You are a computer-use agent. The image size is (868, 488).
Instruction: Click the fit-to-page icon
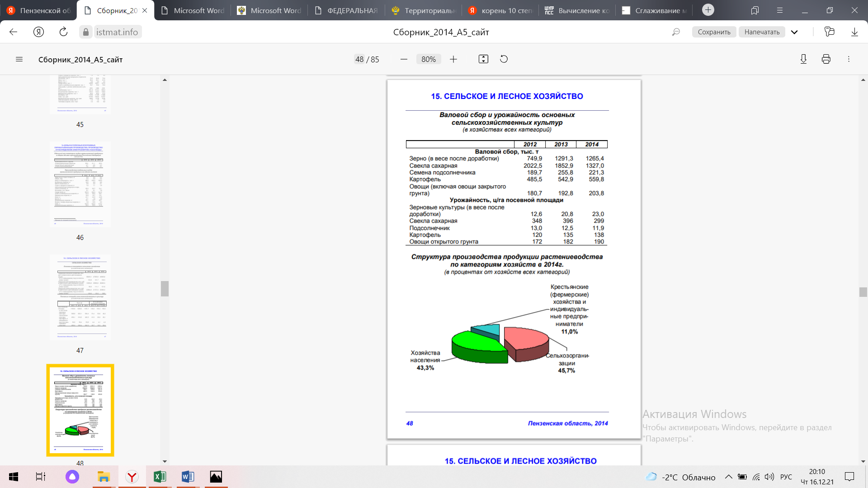click(x=483, y=59)
